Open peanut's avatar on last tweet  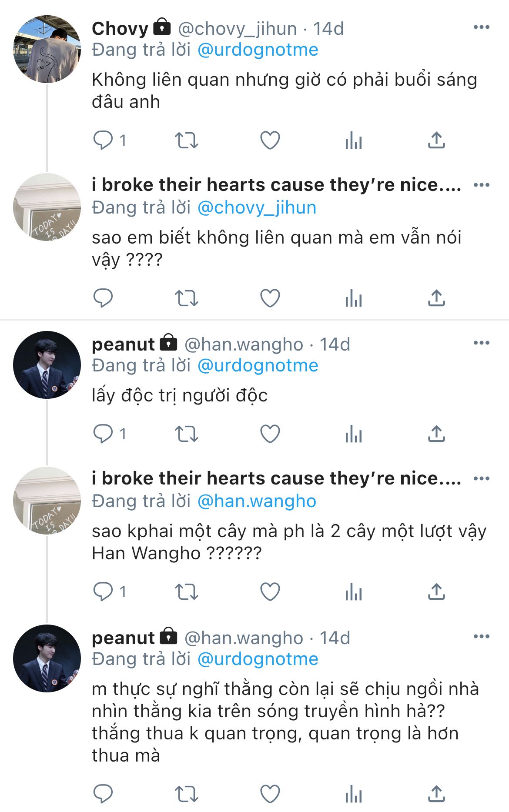coord(47,658)
